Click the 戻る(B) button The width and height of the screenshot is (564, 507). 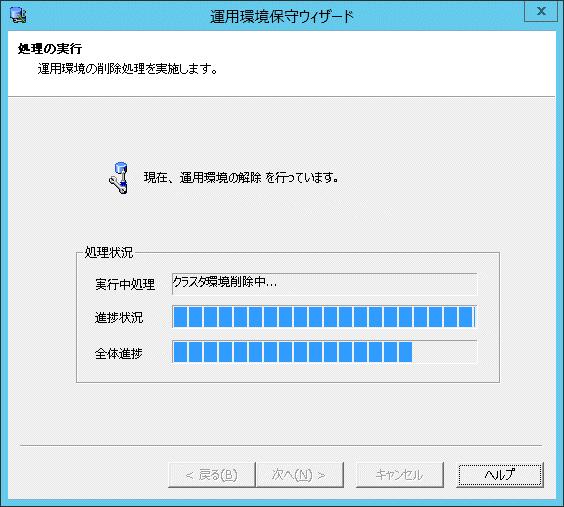tap(212, 475)
